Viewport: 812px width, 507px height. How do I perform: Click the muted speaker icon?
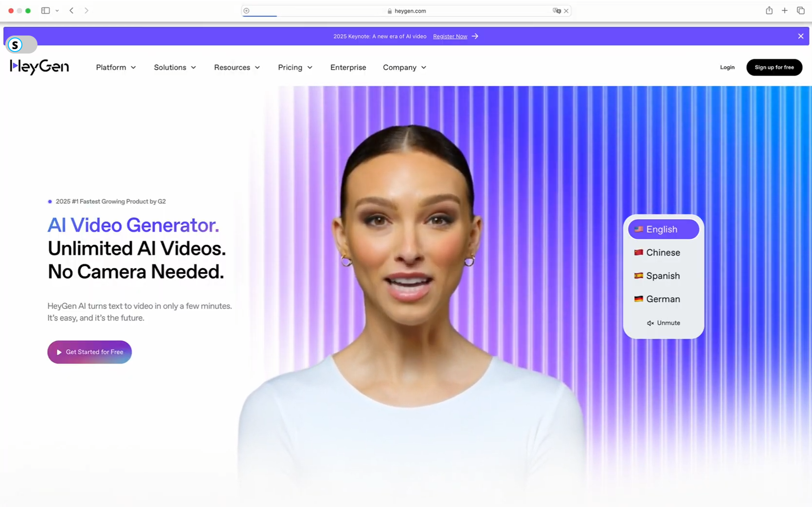(650, 323)
